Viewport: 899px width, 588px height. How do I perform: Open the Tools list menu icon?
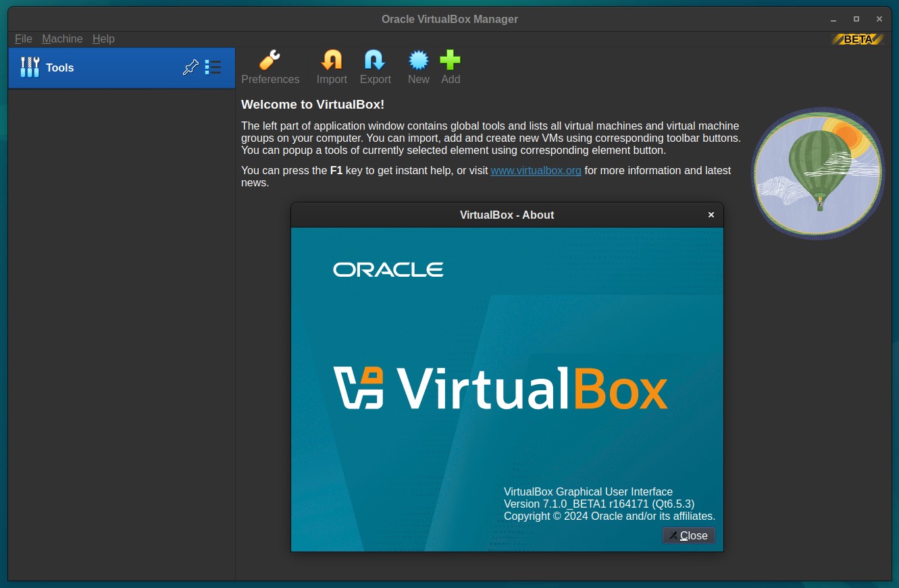click(213, 68)
